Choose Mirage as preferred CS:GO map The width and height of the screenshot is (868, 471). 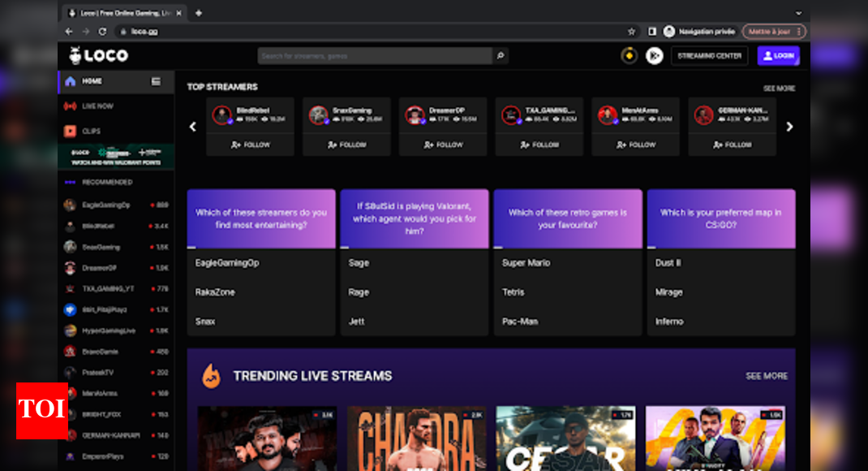[670, 292]
